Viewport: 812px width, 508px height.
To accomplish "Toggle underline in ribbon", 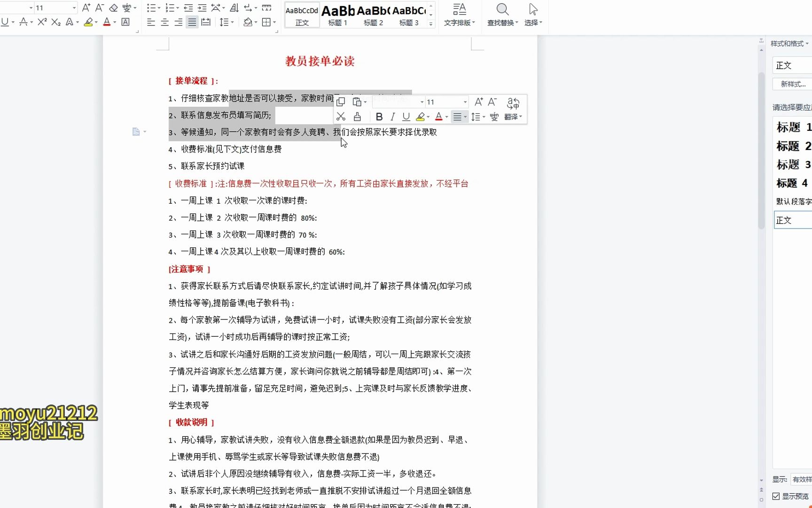I will click(5, 22).
